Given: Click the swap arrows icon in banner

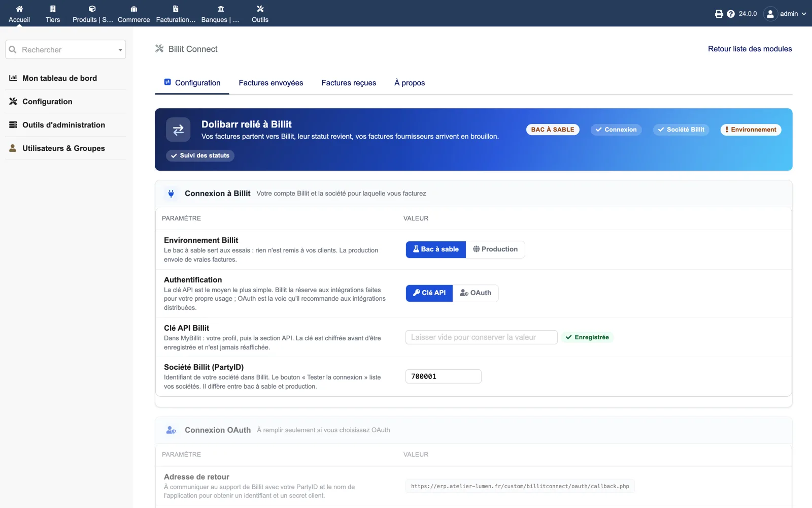Looking at the screenshot, I should pos(178,130).
